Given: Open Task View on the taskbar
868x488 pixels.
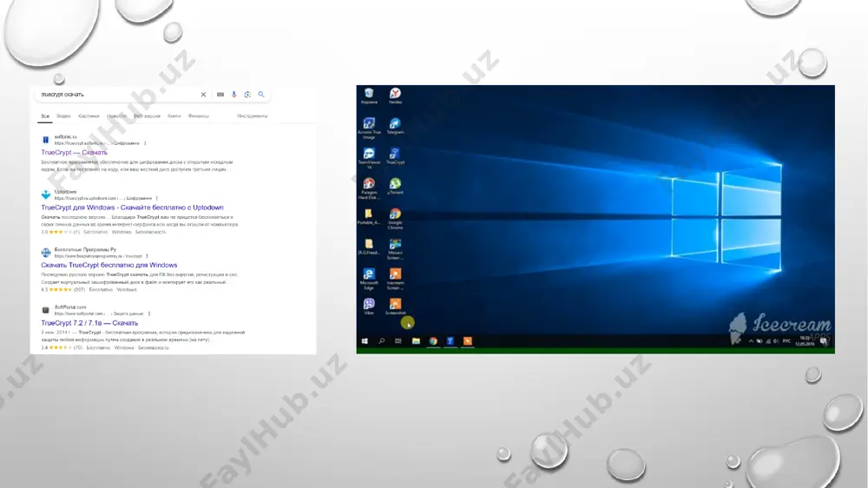Looking at the screenshot, I should pyautogui.click(x=398, y=341).
